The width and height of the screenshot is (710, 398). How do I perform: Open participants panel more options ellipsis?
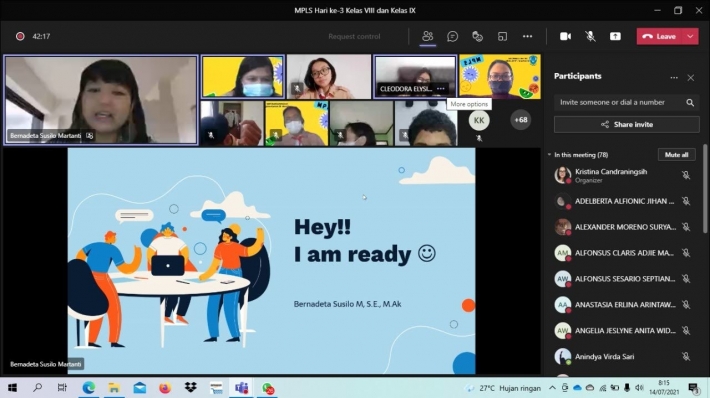pos(674,78)
